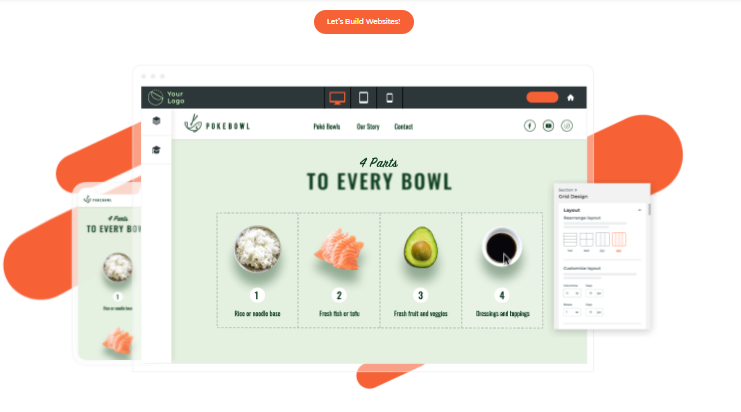Switch to desktop preview mode
Viewport: 741px width, 412px height.
click(x=337, y=98)
